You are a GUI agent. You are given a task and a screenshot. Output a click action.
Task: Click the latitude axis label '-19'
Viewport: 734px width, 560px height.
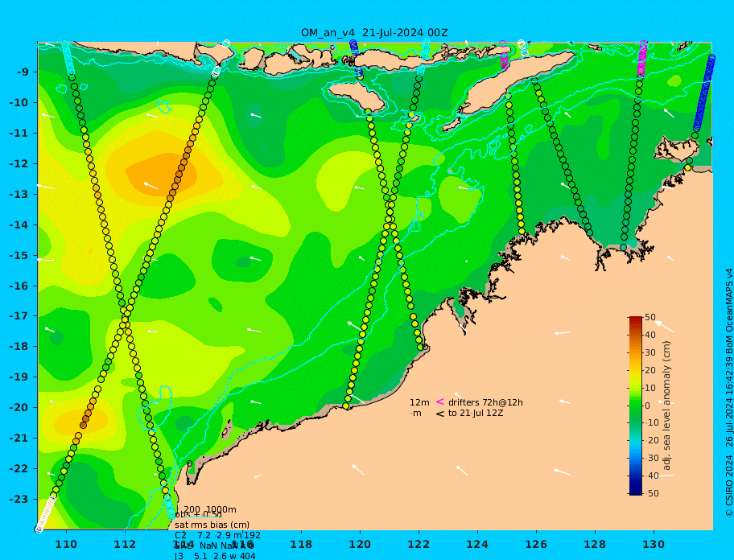coord(19,377)
